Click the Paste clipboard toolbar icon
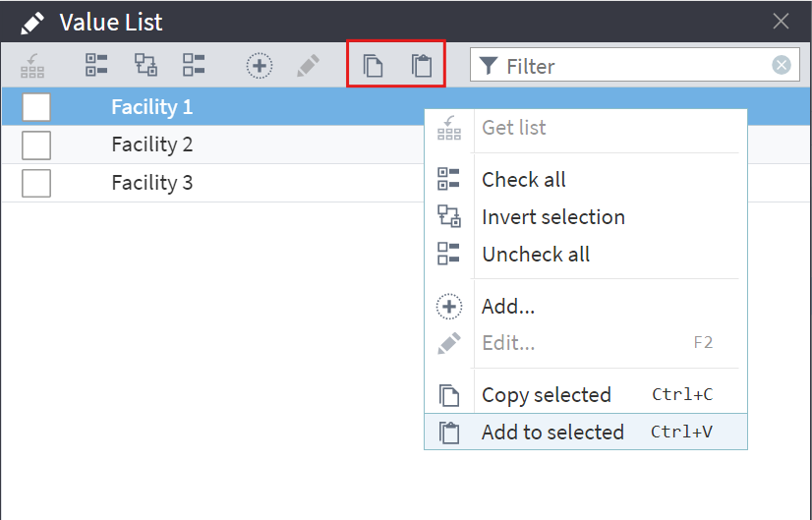This screenshot has width=812, height=520. click(x=422, y=66)
